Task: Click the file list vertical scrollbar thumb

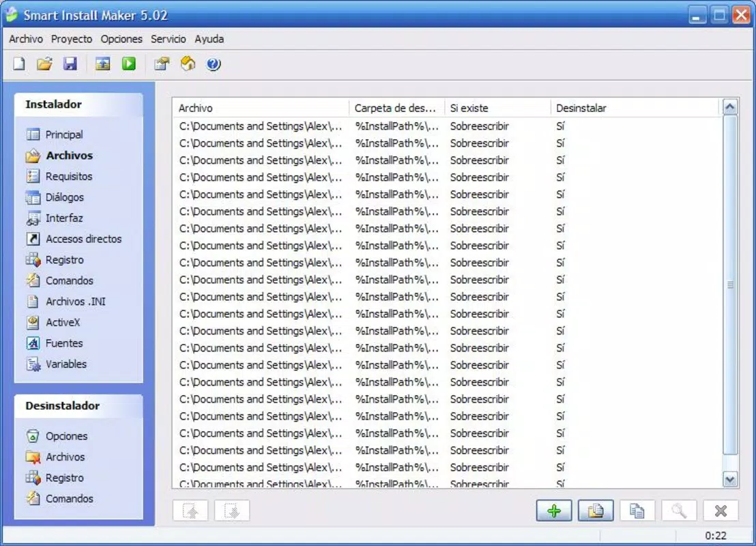Action: tap(730, 285)
